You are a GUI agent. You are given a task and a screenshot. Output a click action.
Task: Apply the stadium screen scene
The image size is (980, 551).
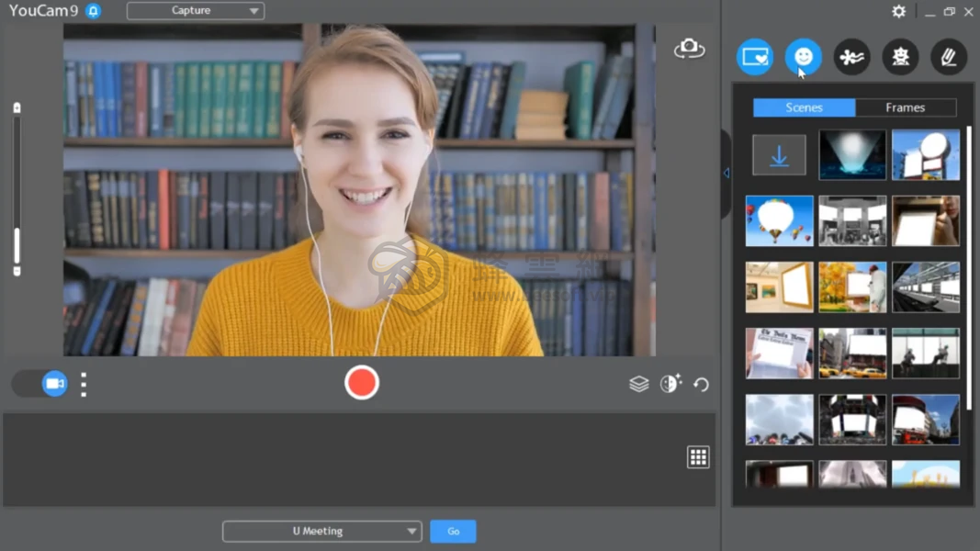click(x=852, y=420)
